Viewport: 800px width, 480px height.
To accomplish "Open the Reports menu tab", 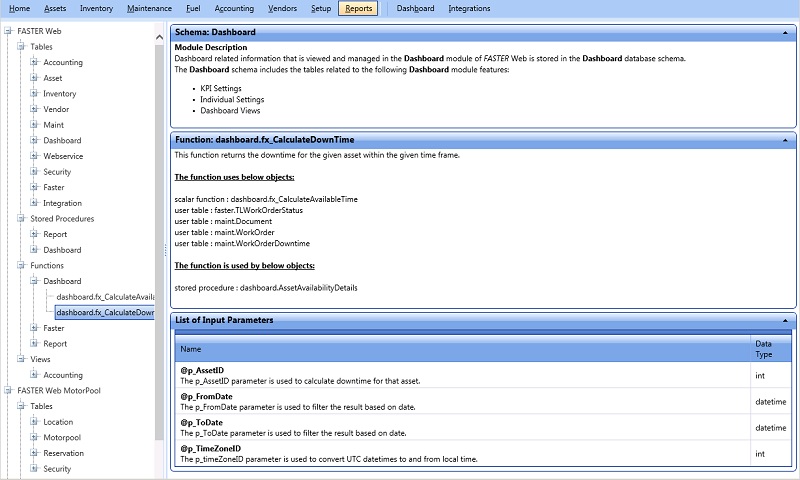I will [357, 9].
